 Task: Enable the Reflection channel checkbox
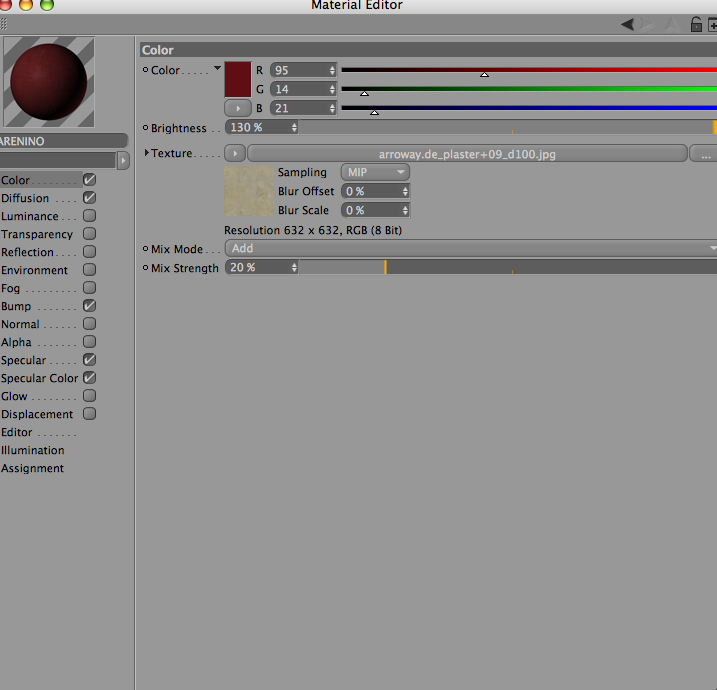point(90,251)
